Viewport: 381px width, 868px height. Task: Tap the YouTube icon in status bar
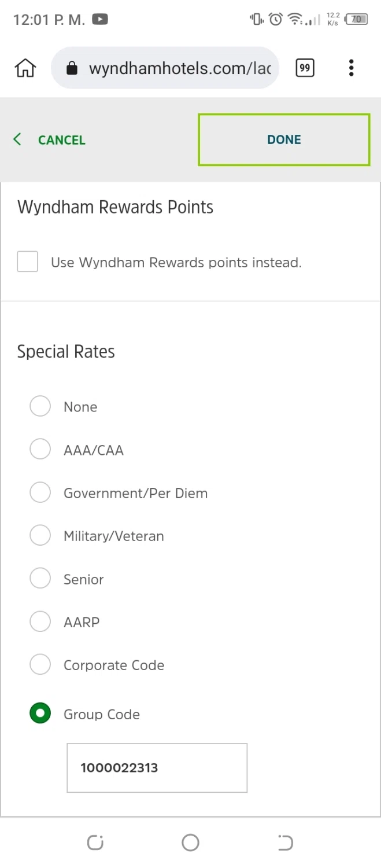click(100, 20)
